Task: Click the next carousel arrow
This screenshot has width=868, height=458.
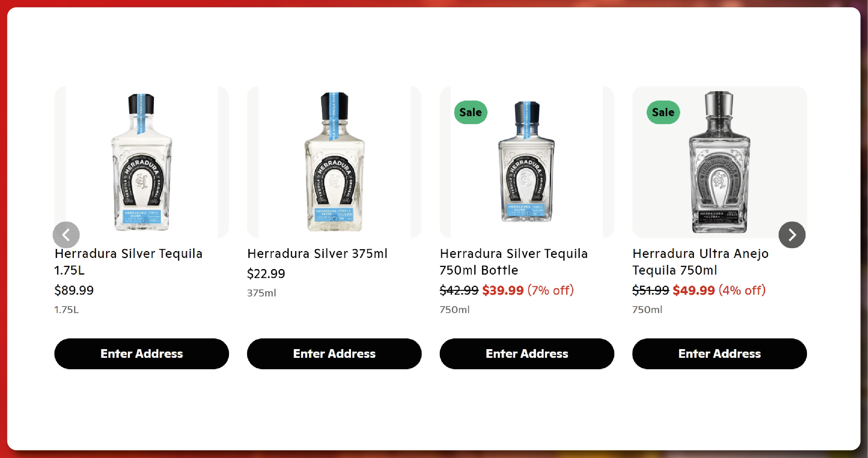Action: click(792, 235)
